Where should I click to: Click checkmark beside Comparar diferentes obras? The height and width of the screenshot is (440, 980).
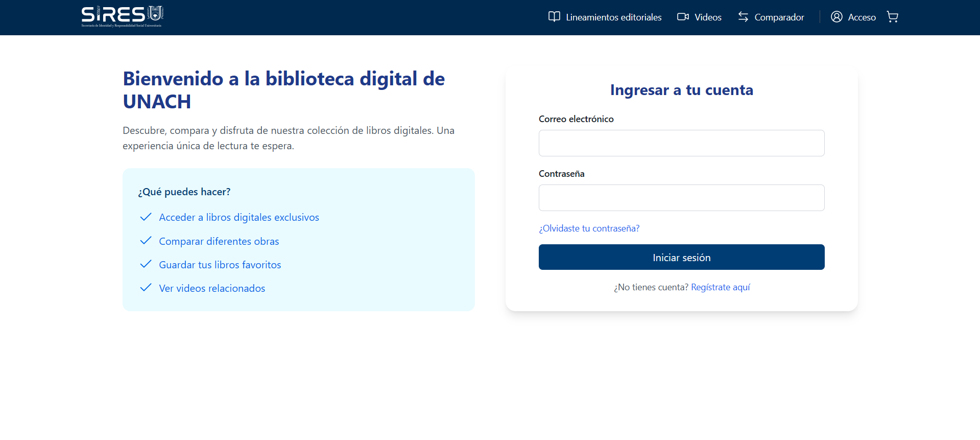[x=146, y=240]
